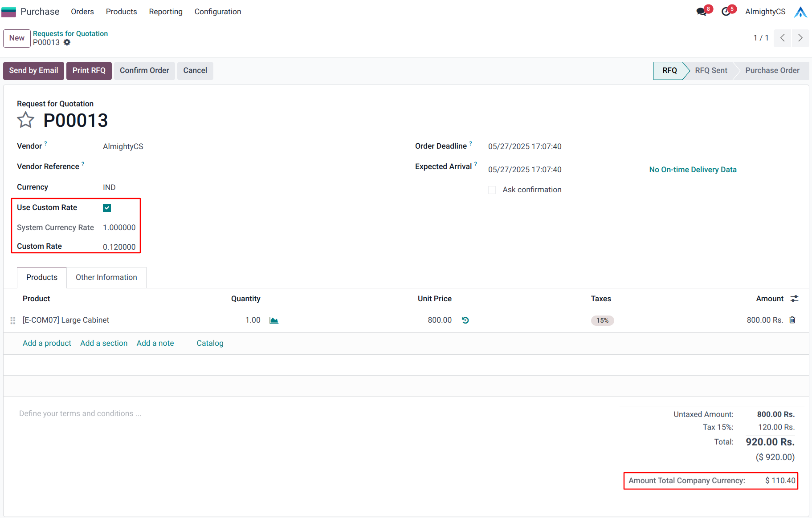
Task: Click the Custom Rate value field
Action: click(119, 247)
